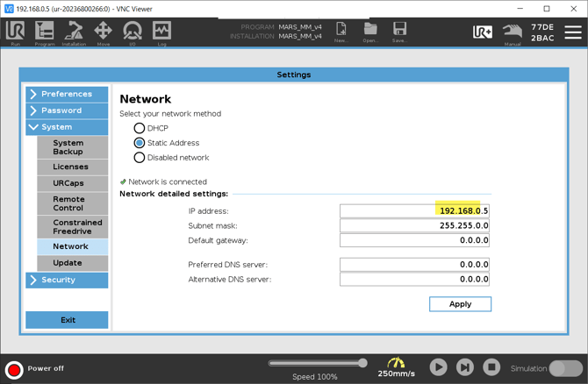Screen dimensions: 588x384
Task: Click the Apply button
Action: (x=460, y=304)
